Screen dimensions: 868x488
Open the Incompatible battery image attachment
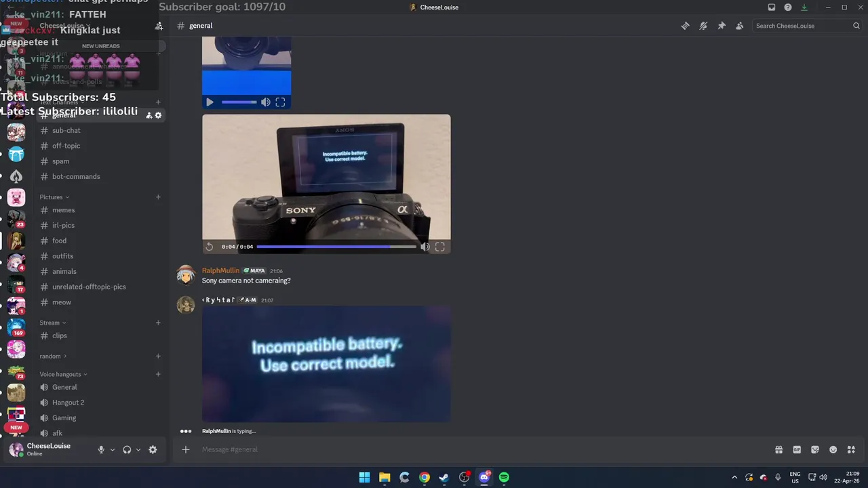pyautogui.click(x=326, y=364)
